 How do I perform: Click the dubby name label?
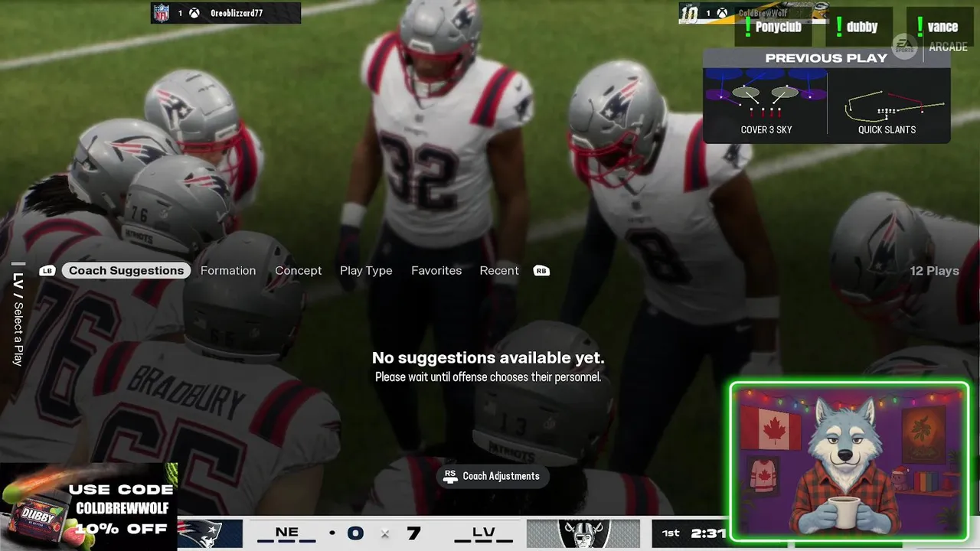coord(862,28)
